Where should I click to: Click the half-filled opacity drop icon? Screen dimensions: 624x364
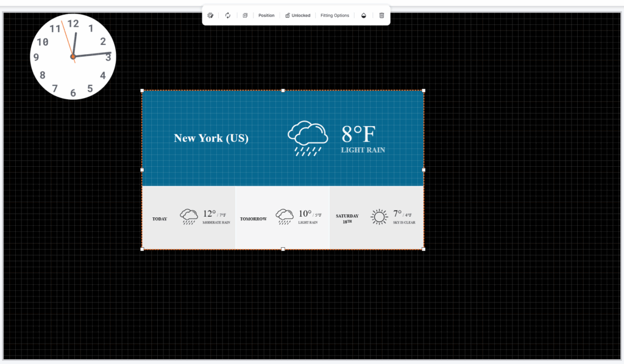[364, 15]
